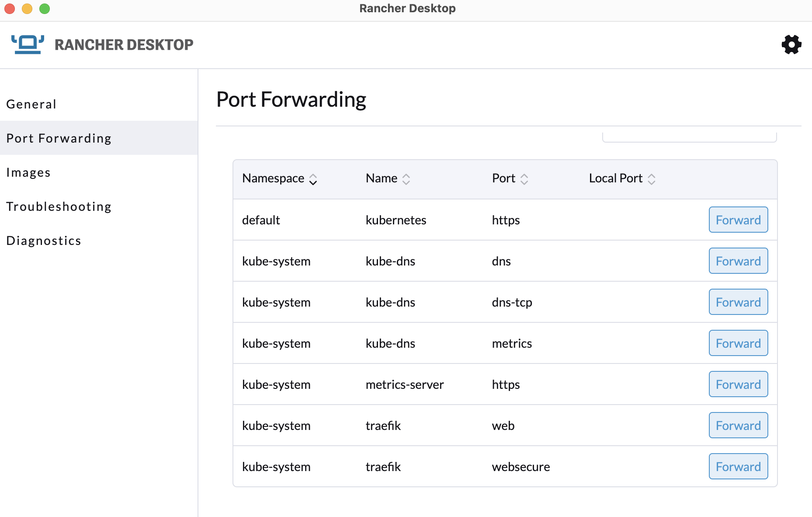Open preferences via the gear icon

pyautogui.click(x=791, y=45)
